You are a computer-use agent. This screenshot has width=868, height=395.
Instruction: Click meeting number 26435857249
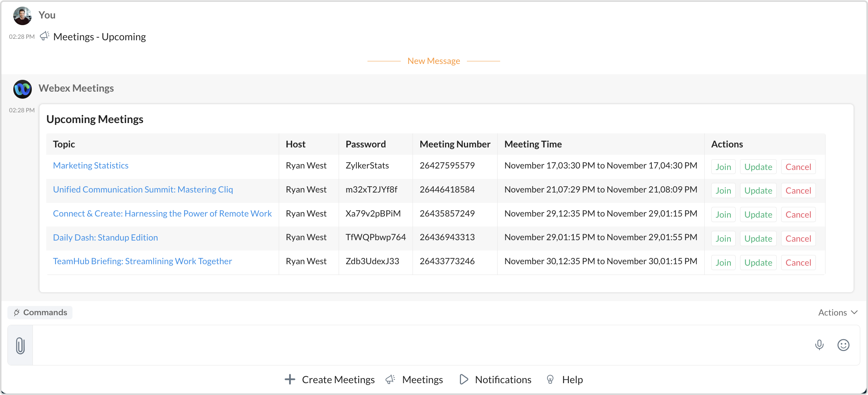tap(447, 214)
